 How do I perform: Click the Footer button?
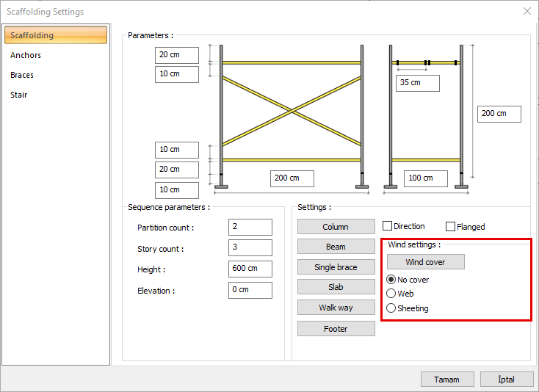pyautogui.click(x=336, y=329)
